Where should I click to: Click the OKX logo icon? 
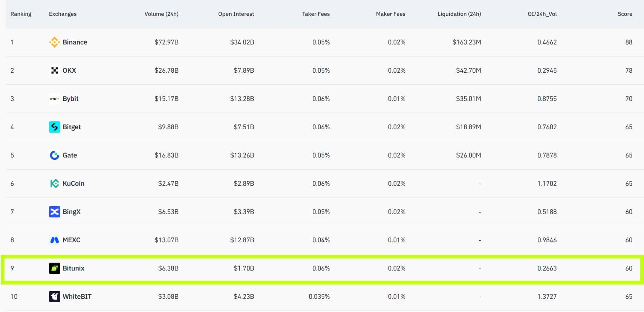(55, 70)
